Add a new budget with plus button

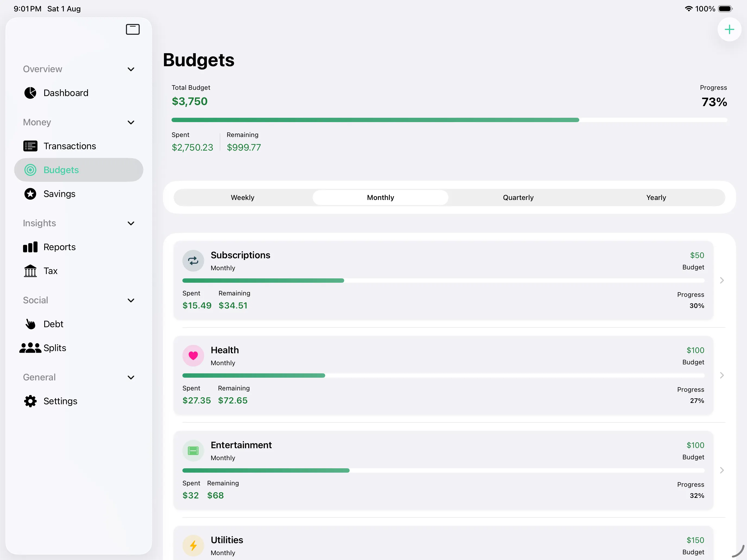(729, 29)
